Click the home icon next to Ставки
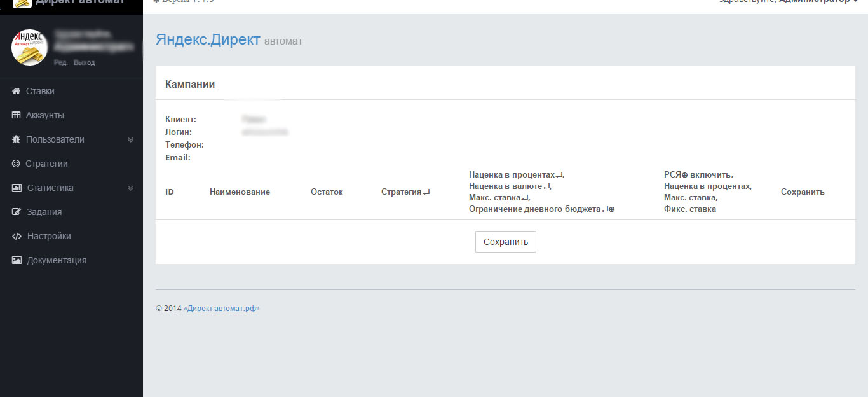This screenshot has width=868, height=397. [x=17, y=91]
